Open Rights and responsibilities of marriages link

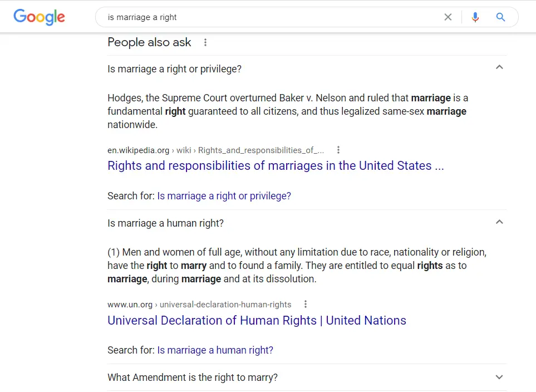point(276,166)
